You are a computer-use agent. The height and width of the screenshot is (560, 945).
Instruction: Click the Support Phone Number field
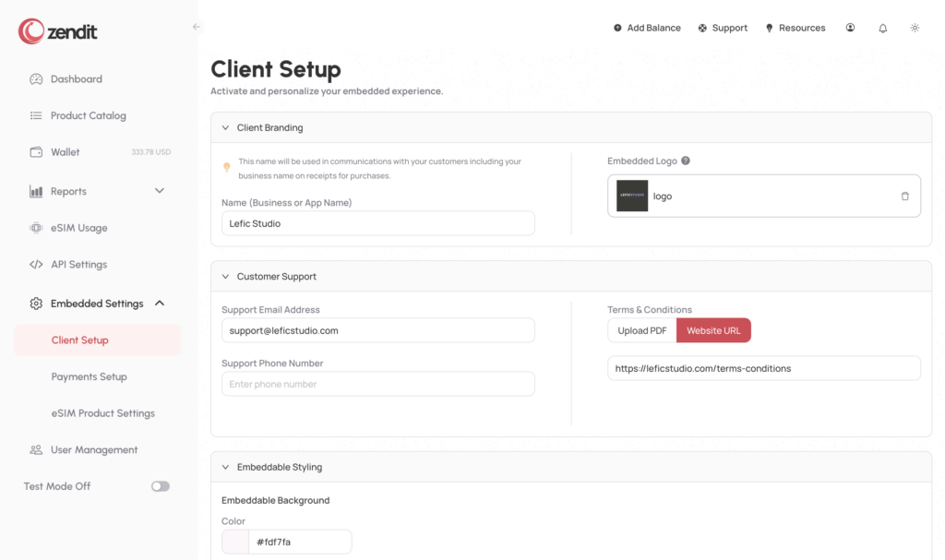pos(377,384)
